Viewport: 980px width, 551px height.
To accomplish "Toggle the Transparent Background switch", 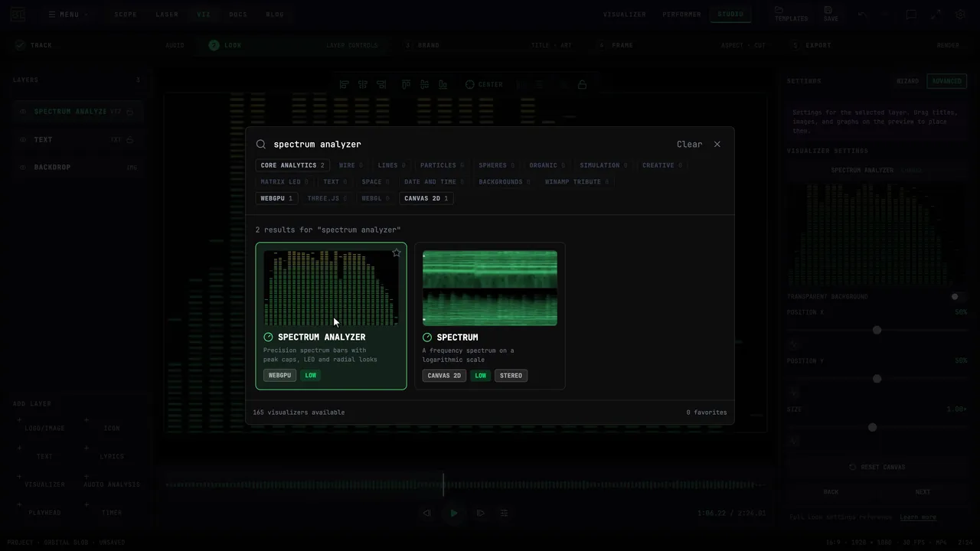I will point(958,297).
